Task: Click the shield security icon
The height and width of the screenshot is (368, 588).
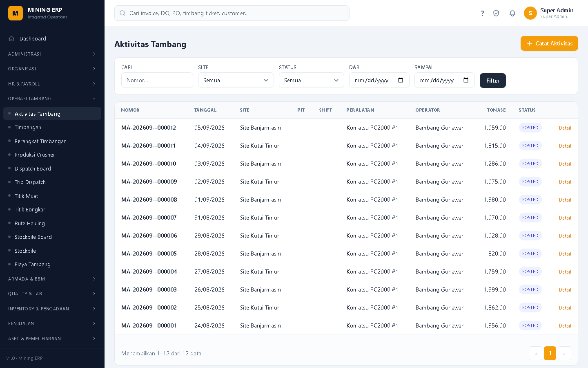Action: pos(496,13)
